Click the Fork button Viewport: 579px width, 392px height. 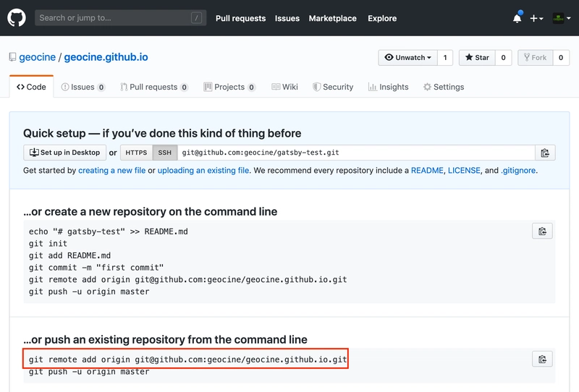[x=536, y=58]
